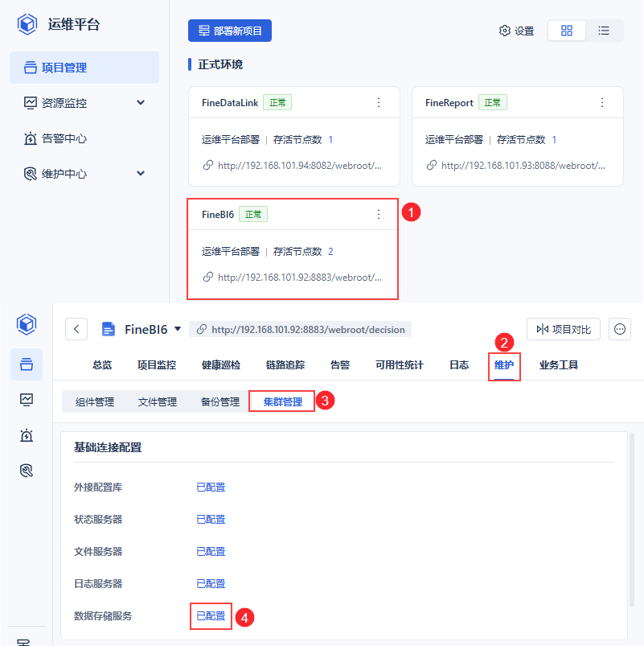644x646 pixels.
Task: Open the FineBI6 project card title
Action: [x=218, y=214]
